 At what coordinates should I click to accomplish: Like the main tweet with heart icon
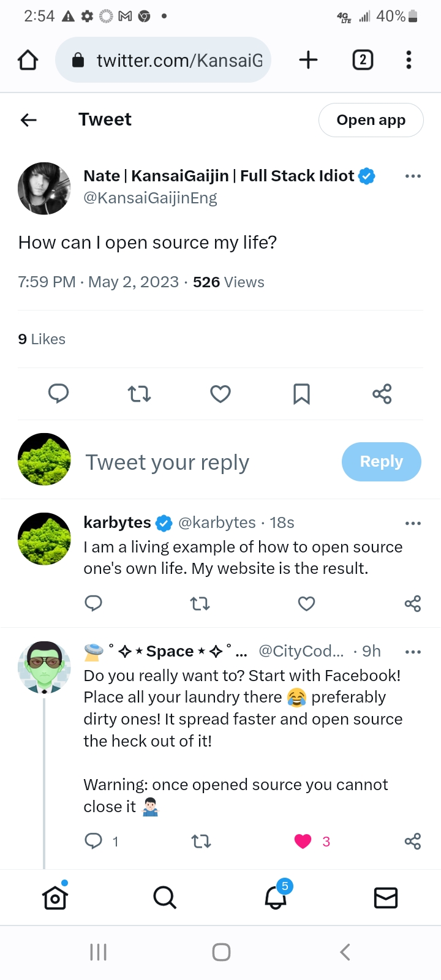click(221, 394)
